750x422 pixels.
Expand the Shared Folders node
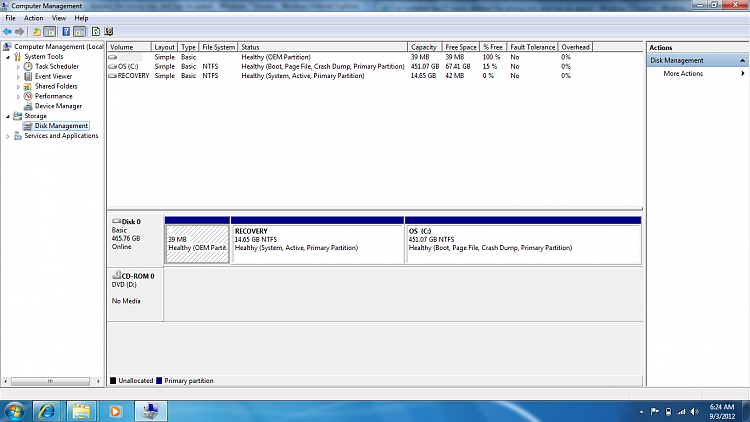click(x=18, y=87)
